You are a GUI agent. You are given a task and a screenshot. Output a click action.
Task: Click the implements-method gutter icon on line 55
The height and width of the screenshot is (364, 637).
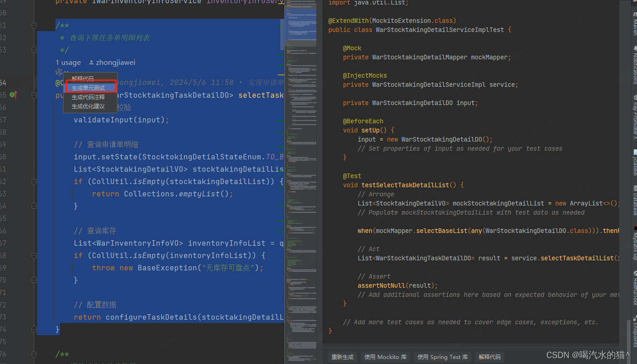click(14, 95)
